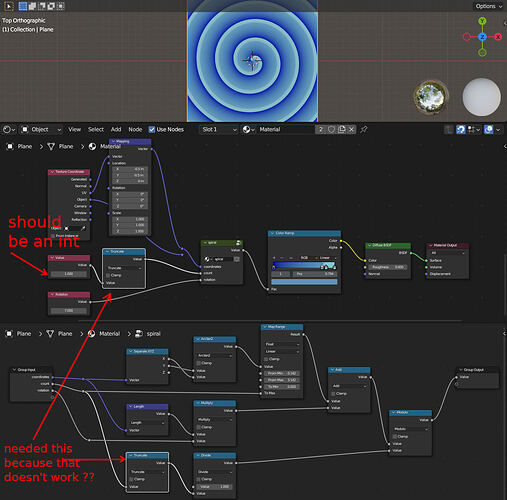Image resolution: width=507 pixels, height=500 pixels.
Task: Click the Color Ramp stop color swatch
Action: 304,282
